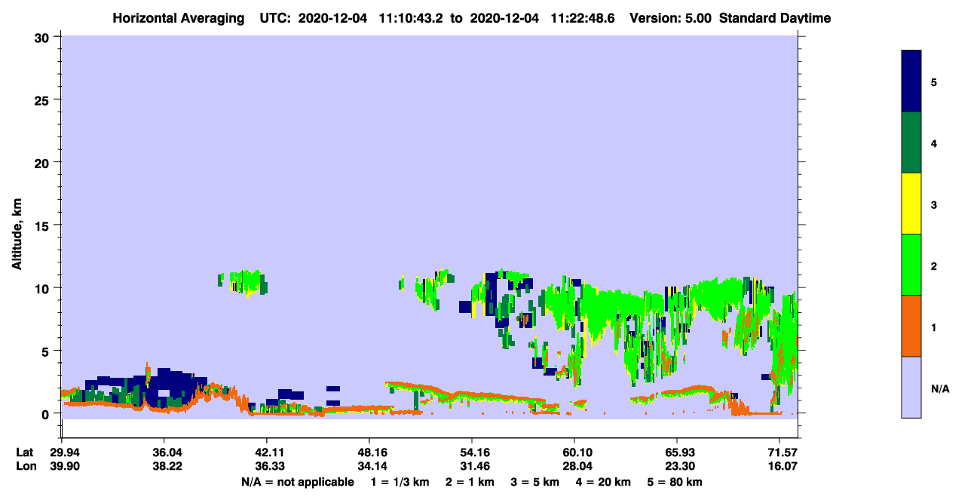
Task: Click the altitude tick label '10'
Action: tap(44, 288)
